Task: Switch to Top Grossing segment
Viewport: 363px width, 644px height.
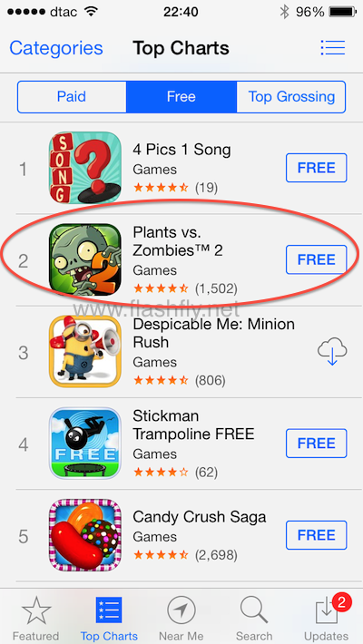Action: 291,97
